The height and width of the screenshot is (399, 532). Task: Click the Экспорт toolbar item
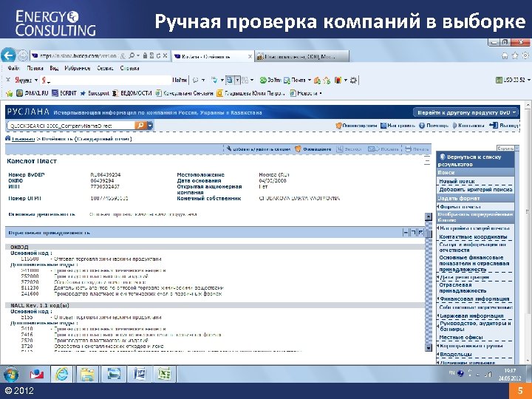click(x=349, y=149)
